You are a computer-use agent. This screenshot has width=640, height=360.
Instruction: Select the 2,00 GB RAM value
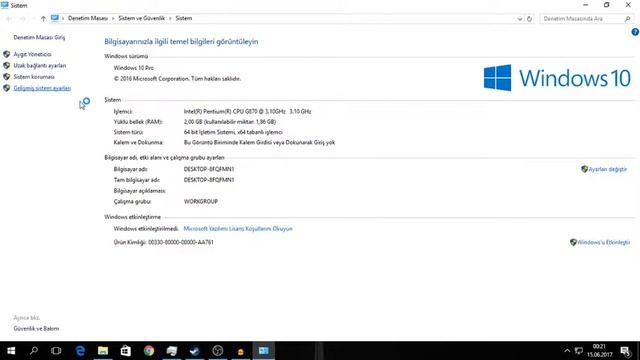point(230,122)
